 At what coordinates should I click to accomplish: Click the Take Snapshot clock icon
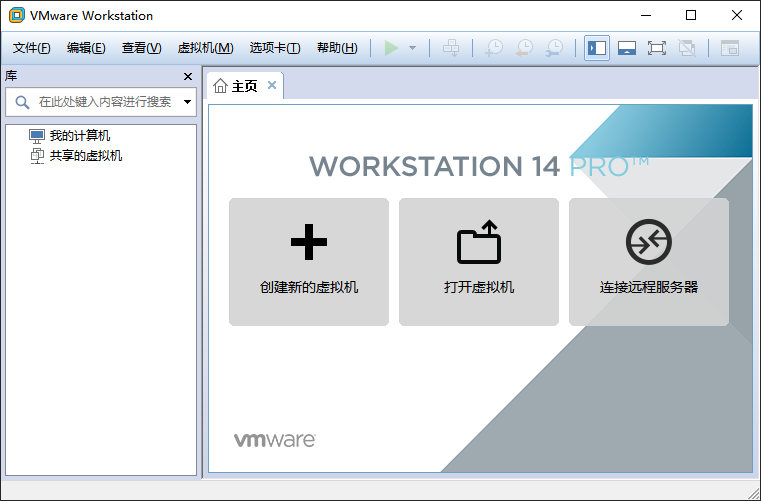[494, 48]
